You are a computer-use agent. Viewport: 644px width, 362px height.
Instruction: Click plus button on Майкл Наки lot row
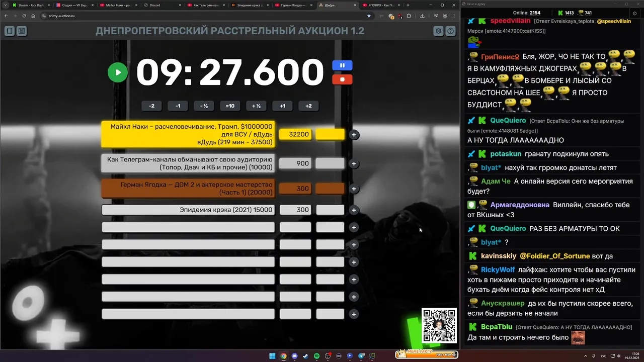coord(354,135)
